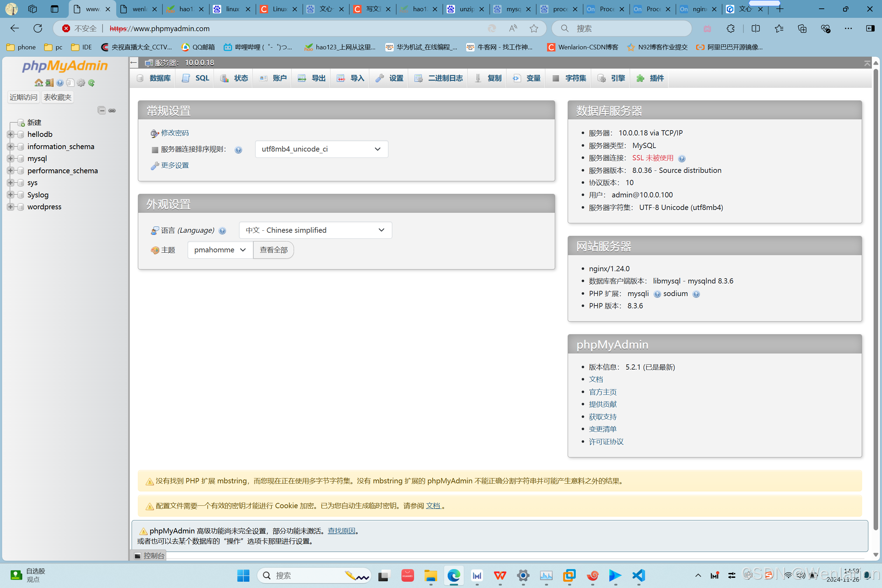Click the 修改密码 link

175,133
